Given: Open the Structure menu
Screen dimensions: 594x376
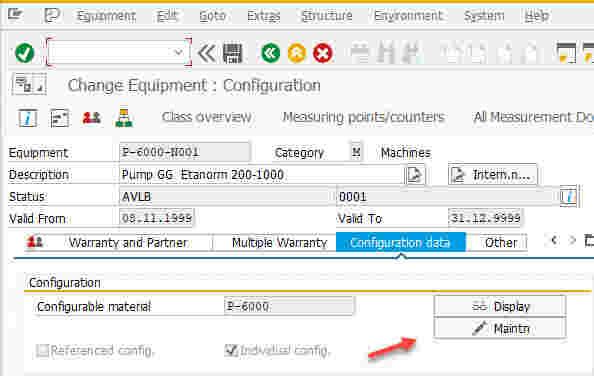Looking at the screenshot, I should (x=327, y=16).
